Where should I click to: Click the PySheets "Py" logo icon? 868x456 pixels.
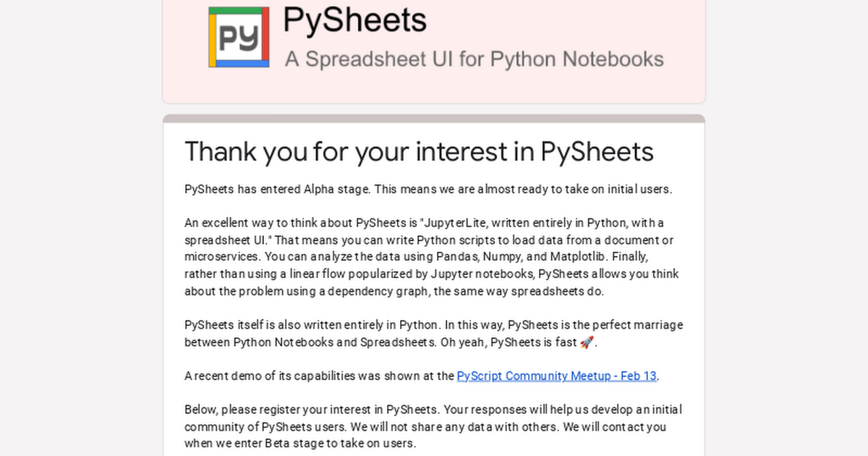[239, 37]
